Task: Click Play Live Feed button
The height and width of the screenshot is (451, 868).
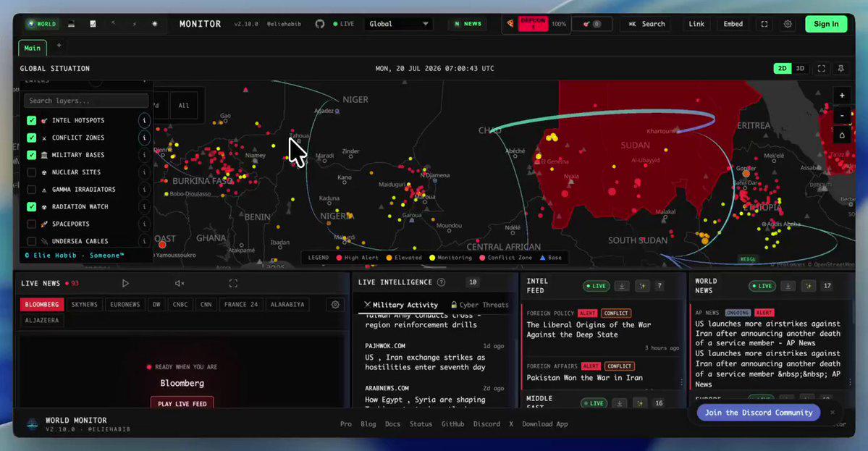Action: tap(182, 403)
